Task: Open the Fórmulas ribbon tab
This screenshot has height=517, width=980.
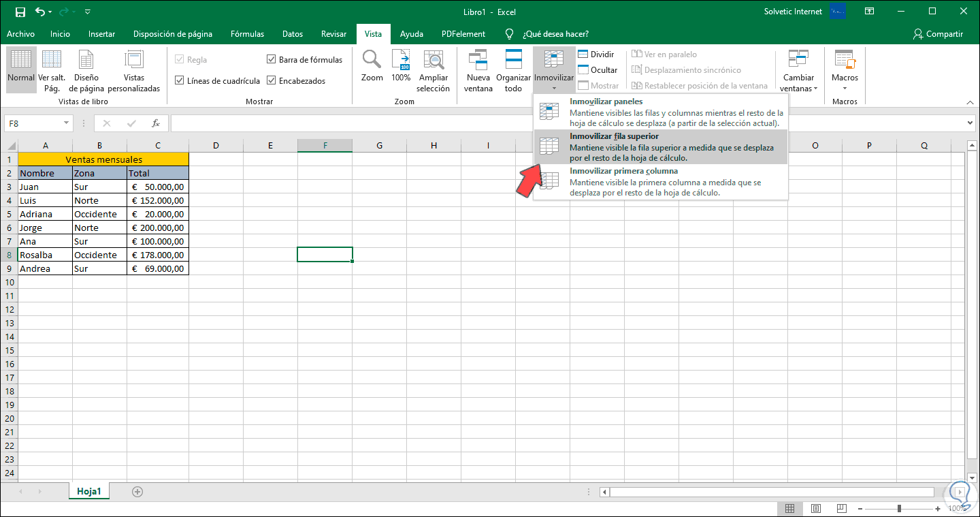Action: coord(247,34)
